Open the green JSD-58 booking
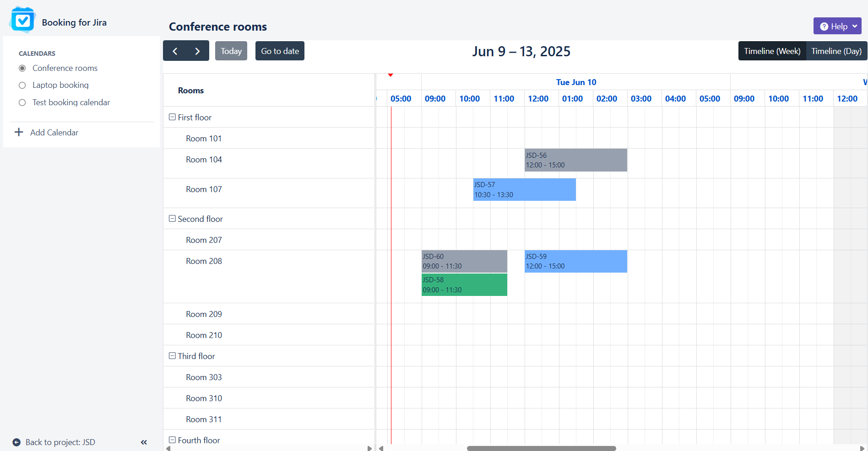 464,285
